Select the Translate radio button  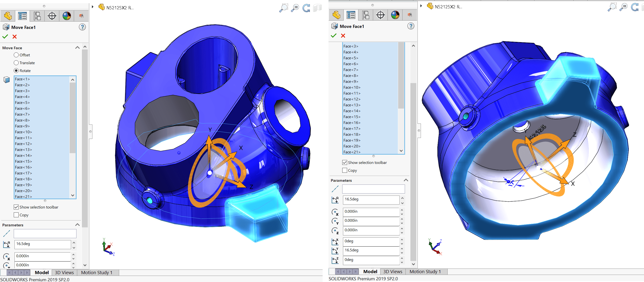pos(16,63)
